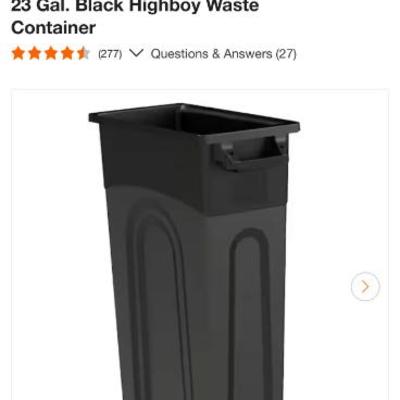Click the half-filled fifth rating star
The width and height of the screenshot is (400, 400).
coord(83,53)
